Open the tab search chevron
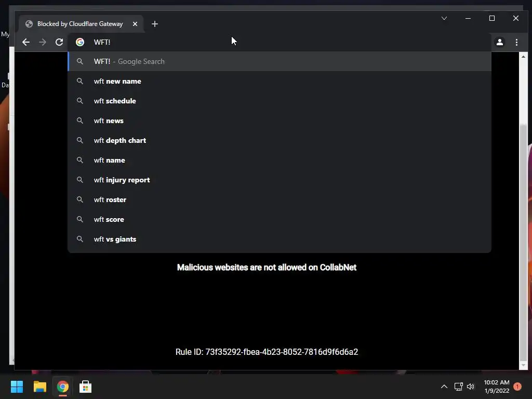The width and height of the screenshot is (532, 399). tap(444, 18)
